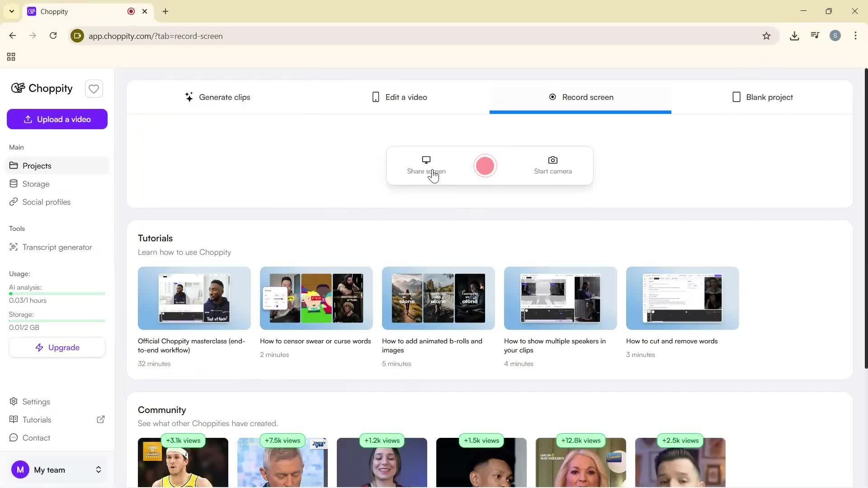Click the storage usage progress bar
This screenshot has height=488, width=868.
(x=57, y=320)
